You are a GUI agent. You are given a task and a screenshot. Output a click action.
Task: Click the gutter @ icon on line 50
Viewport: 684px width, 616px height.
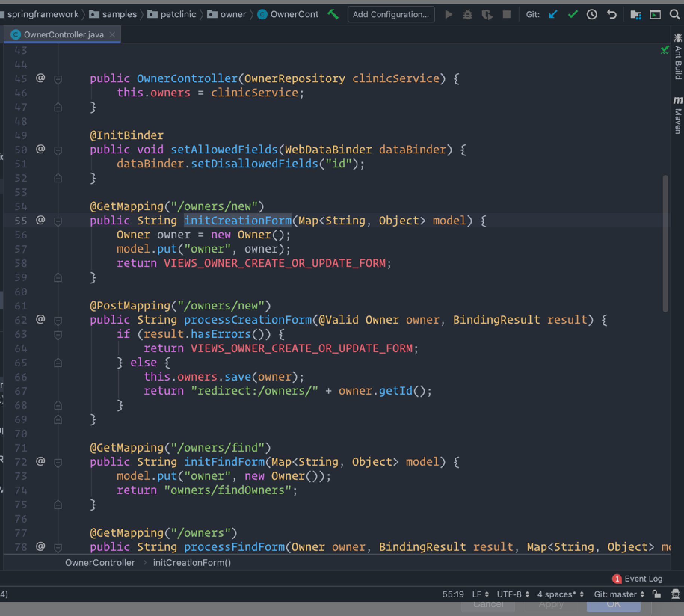point(40,149)
